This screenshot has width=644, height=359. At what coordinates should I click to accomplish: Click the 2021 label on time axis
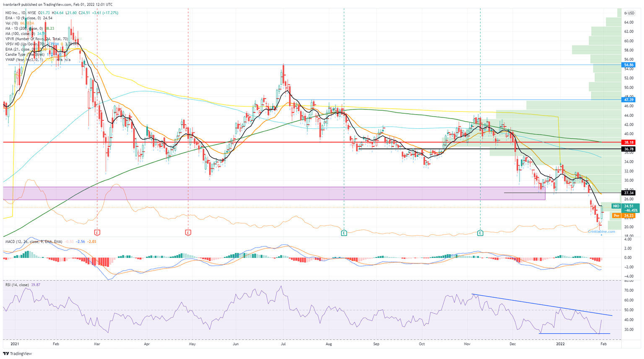15,344
